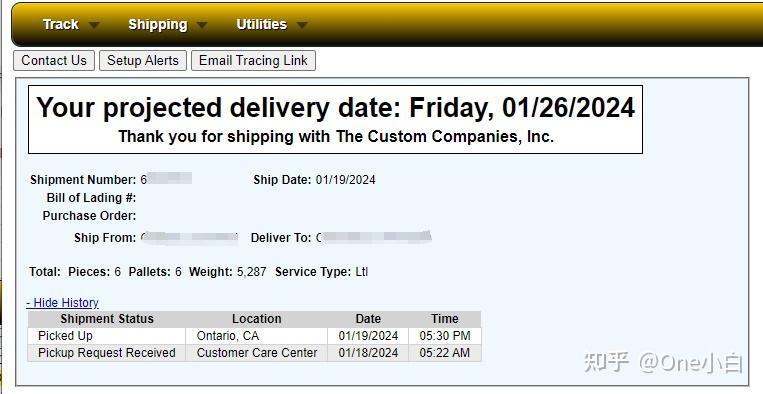Select the Picked Up status row
This screenshot has height=394, width=763.
[254, 336]
